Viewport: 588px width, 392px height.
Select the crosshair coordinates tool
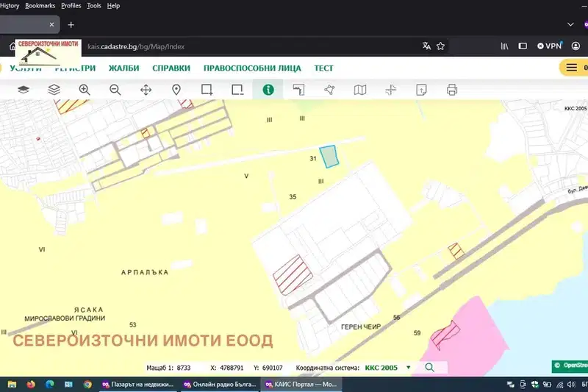(391, 90)
